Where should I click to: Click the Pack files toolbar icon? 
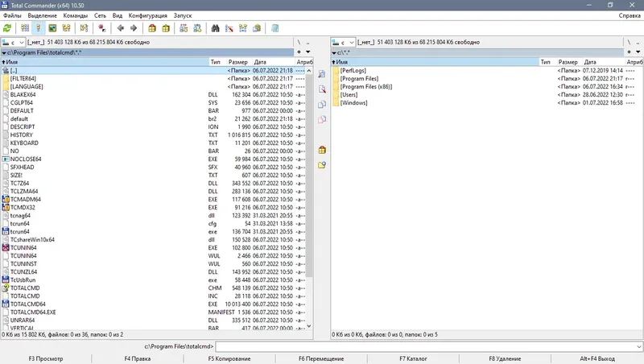pyautogui.click(x=152, y=28)
